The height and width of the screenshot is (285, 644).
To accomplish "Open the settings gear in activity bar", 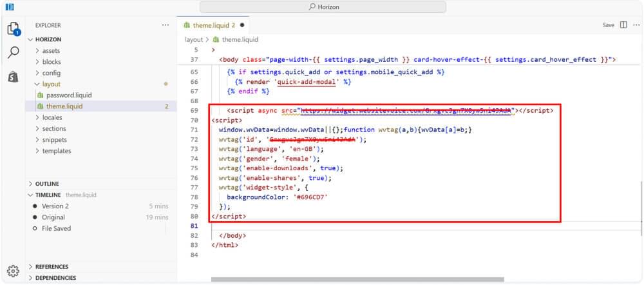I will pos(13,271).
